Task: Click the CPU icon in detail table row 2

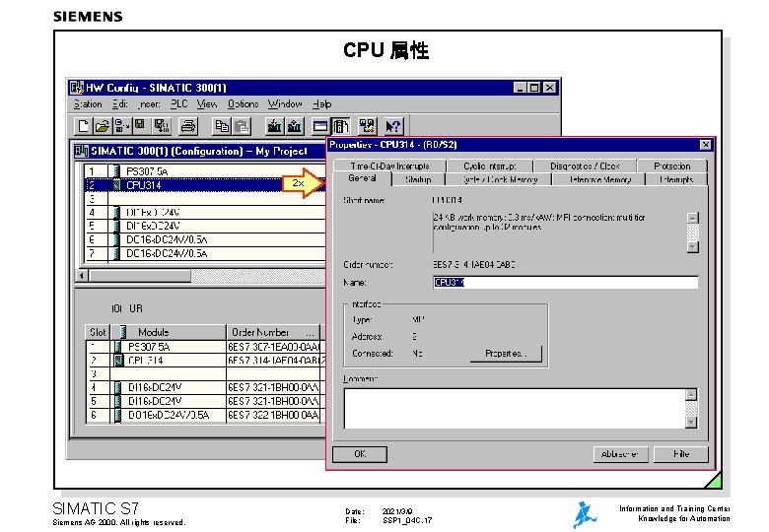Action: (x=118, y=361)
